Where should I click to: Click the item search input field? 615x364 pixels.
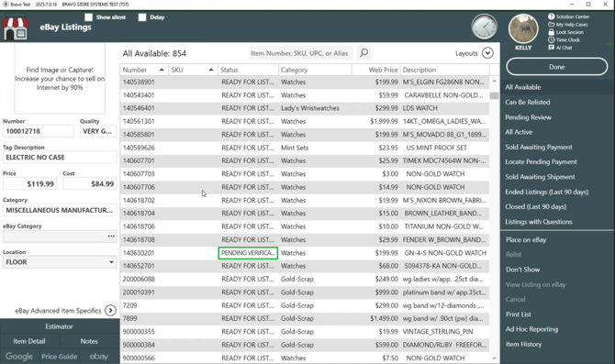pos(300,53)
